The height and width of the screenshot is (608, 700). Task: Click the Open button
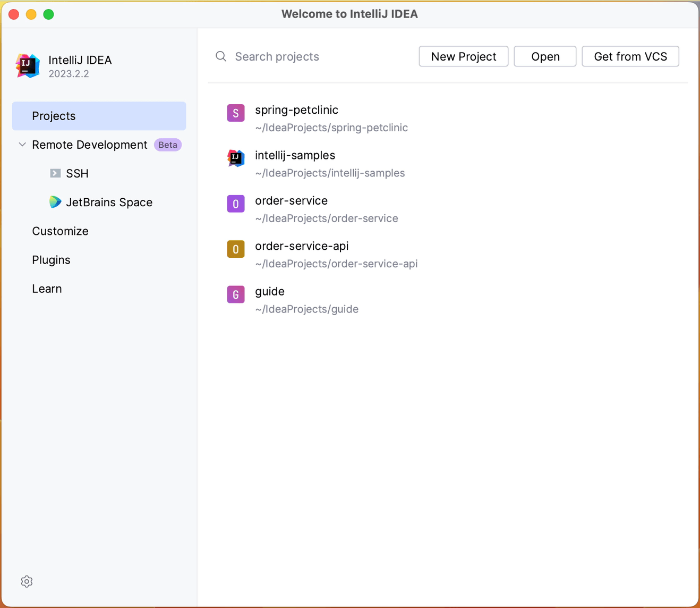point(545,56)
